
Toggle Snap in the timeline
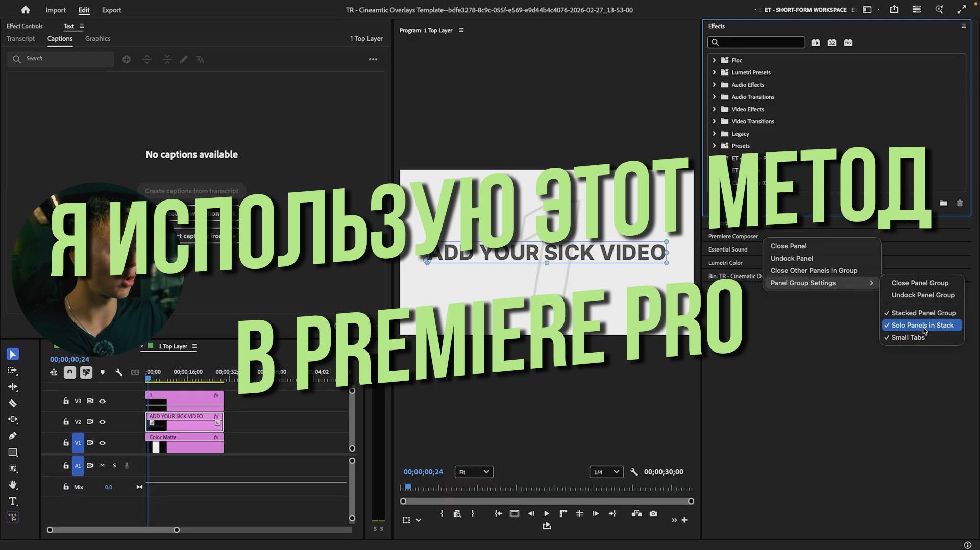click(x=69, y=372)
